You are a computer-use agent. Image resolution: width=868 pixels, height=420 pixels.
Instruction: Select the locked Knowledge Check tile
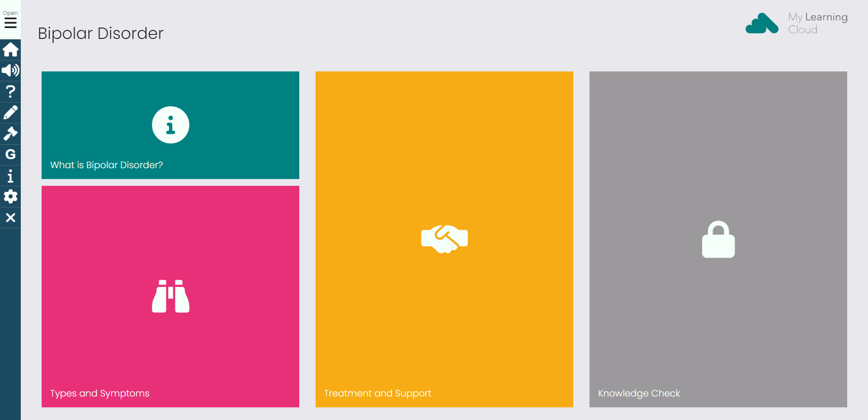718,239
